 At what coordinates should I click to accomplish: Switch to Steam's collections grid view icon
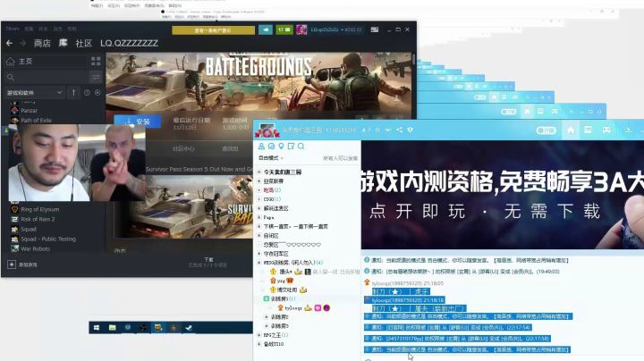click(x=96, y=62)
